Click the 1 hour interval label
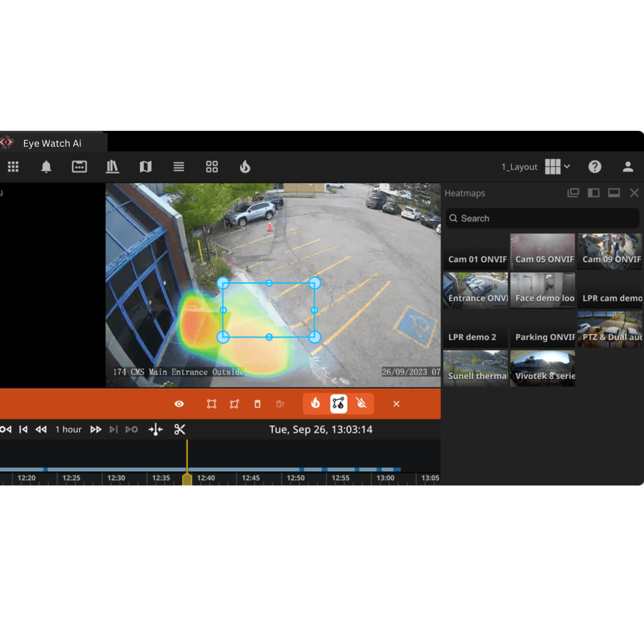The image size is (644, 644). [x=68, y=429]
